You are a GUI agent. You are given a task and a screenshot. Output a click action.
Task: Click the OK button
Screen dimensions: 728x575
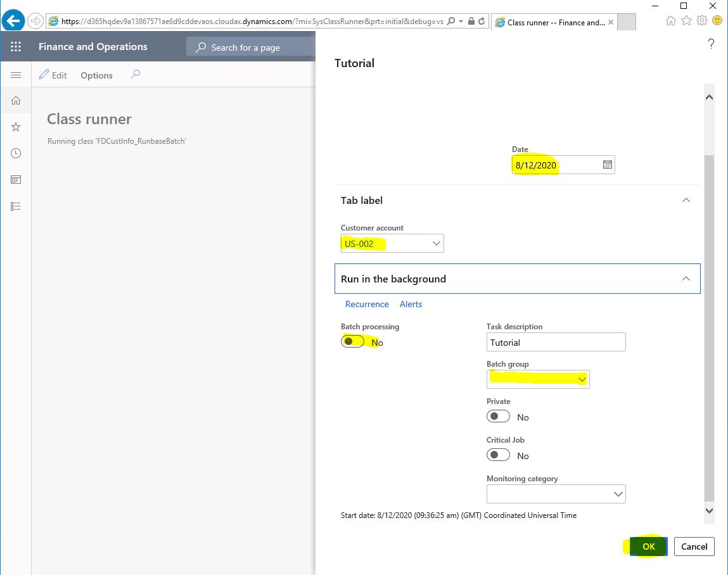[x=648, y=547]
